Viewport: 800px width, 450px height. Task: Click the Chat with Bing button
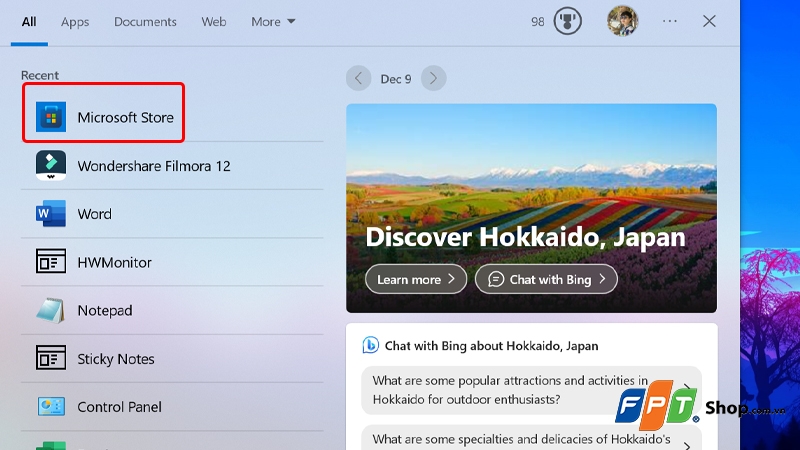point(546,279)
